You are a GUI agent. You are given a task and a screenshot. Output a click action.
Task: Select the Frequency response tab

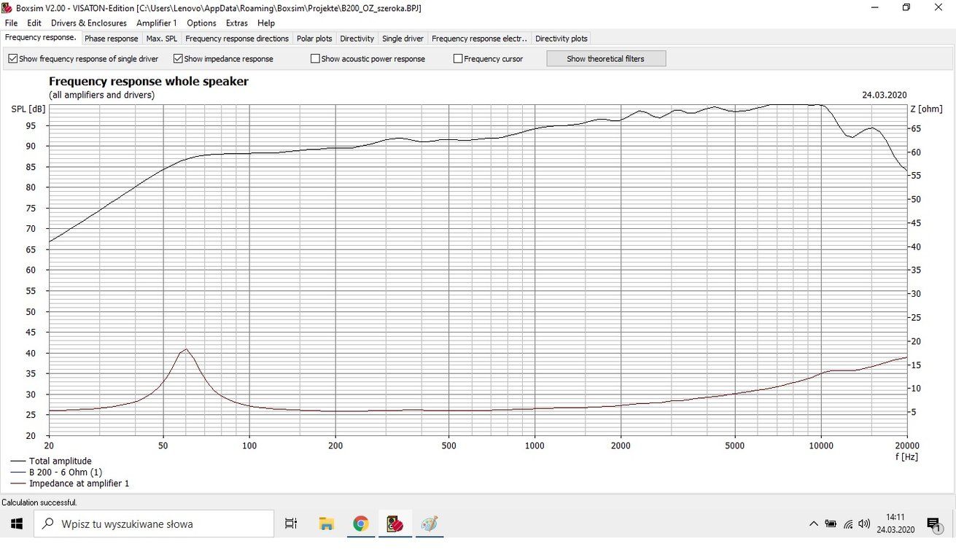click(x=40, y=38)
